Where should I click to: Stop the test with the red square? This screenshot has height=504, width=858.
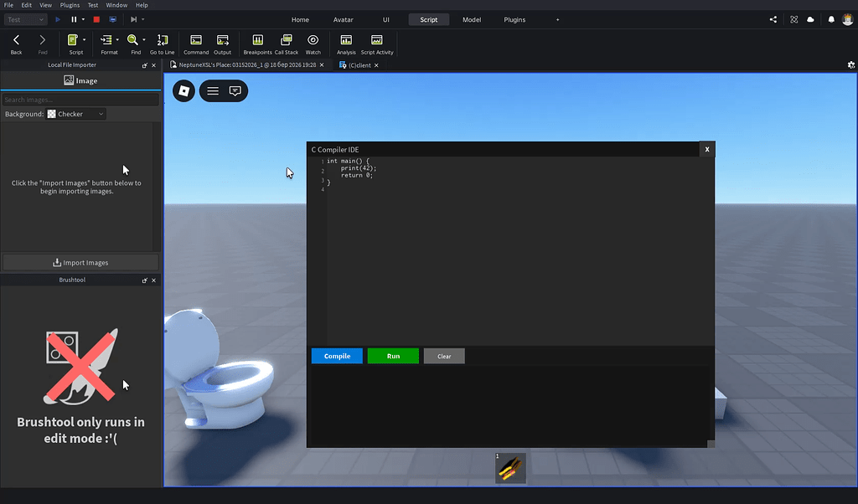[x=96, y=20]
